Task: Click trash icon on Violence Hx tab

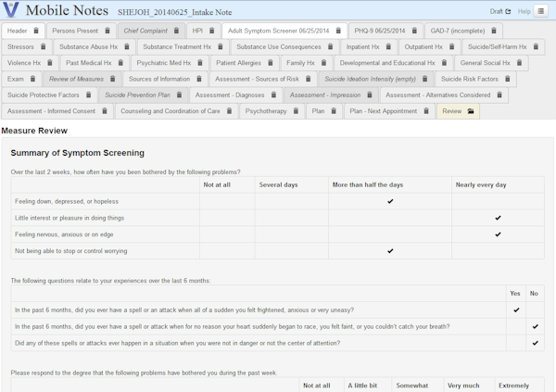Action: coord(50,63)
